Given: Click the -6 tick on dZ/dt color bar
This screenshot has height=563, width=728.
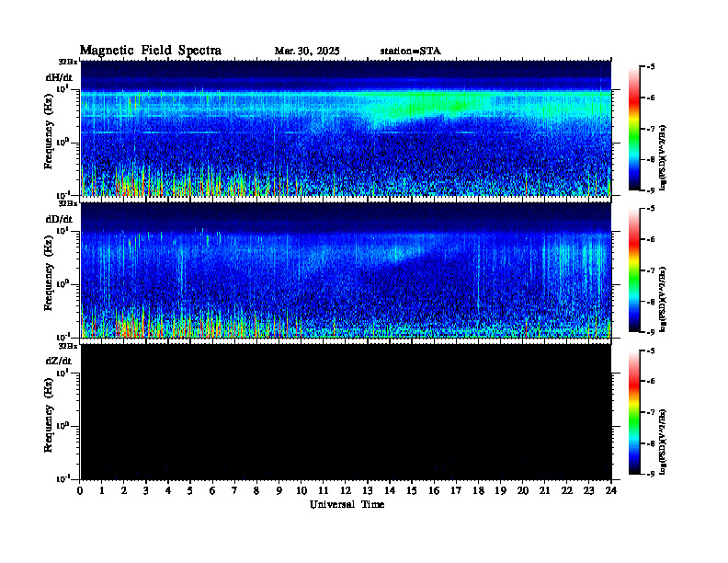Looking at the screenshot, I should coord(651,381).
